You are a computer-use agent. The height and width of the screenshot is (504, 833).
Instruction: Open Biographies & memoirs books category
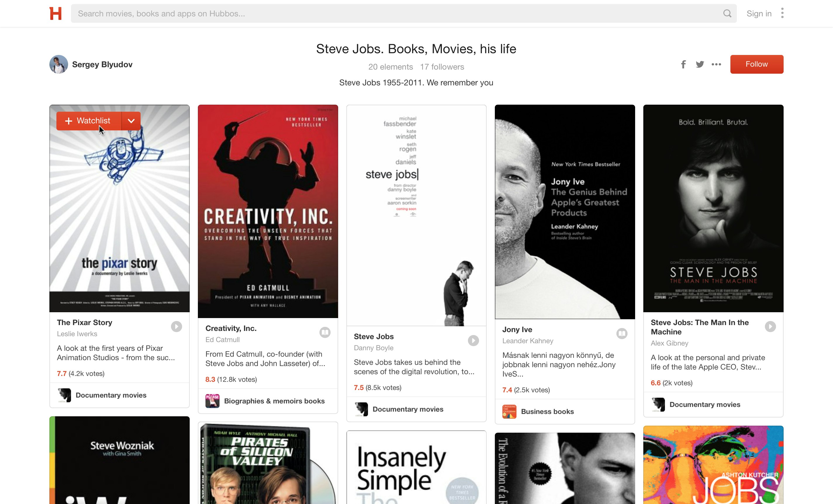[274, 401]
